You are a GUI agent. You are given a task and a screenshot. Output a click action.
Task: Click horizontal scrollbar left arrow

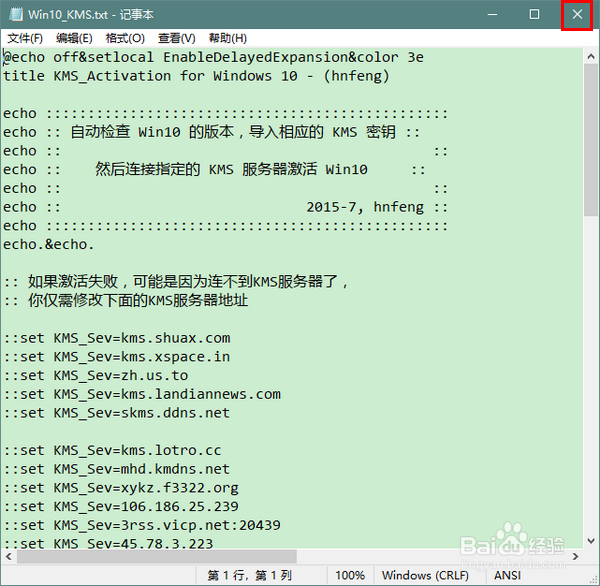pyautogui.click(x=8, y=556)
